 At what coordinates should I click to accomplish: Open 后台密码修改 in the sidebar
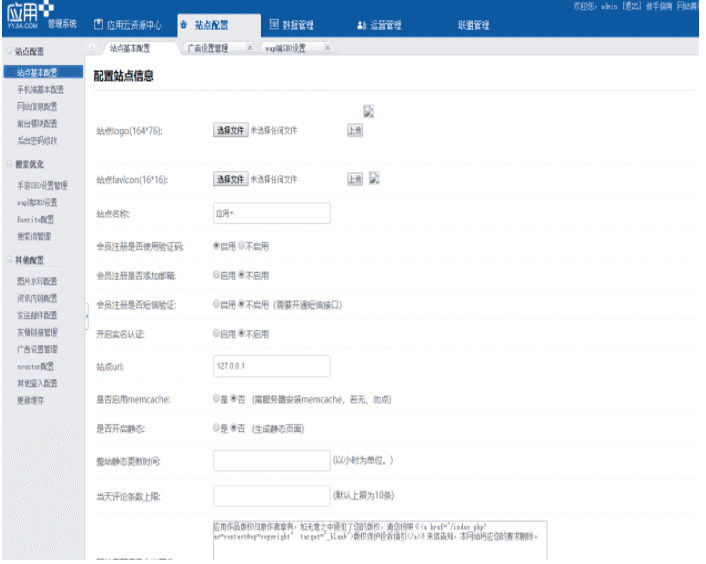[37, 141]
